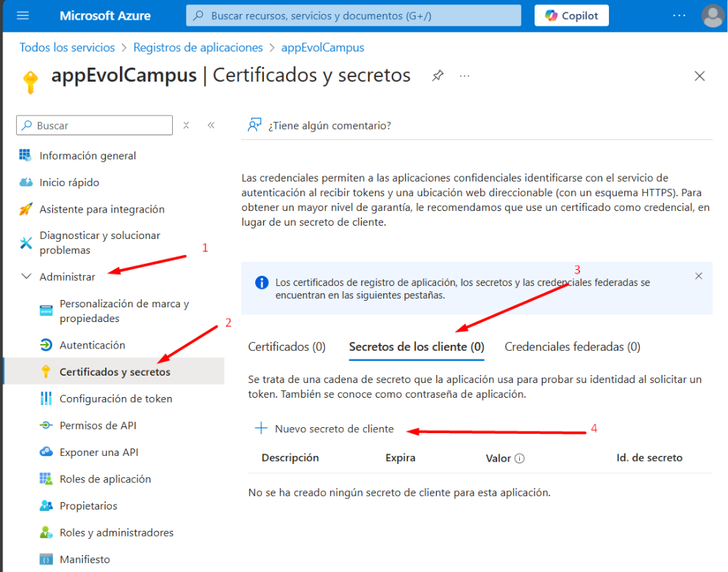
Task: Go to Registros de aplicaciones breadcrumb
Action: point(198,47)
